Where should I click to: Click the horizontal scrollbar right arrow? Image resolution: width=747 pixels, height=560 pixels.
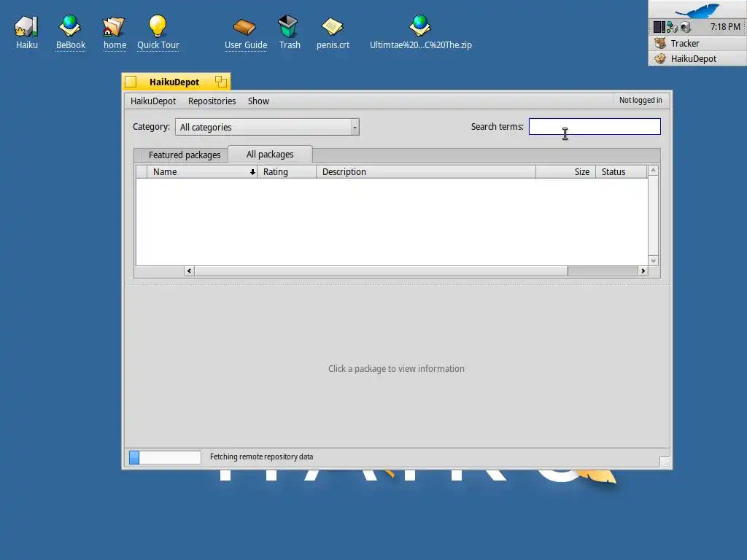(643, 271)
